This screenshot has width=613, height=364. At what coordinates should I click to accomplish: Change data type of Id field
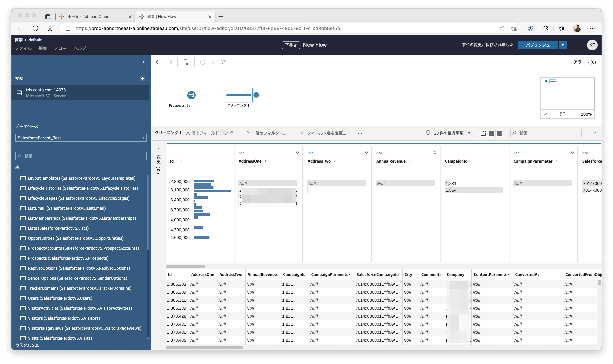tap(173, 153)
